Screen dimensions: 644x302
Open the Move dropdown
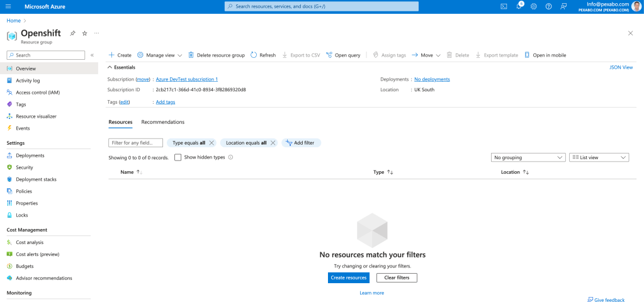point(426,55)
